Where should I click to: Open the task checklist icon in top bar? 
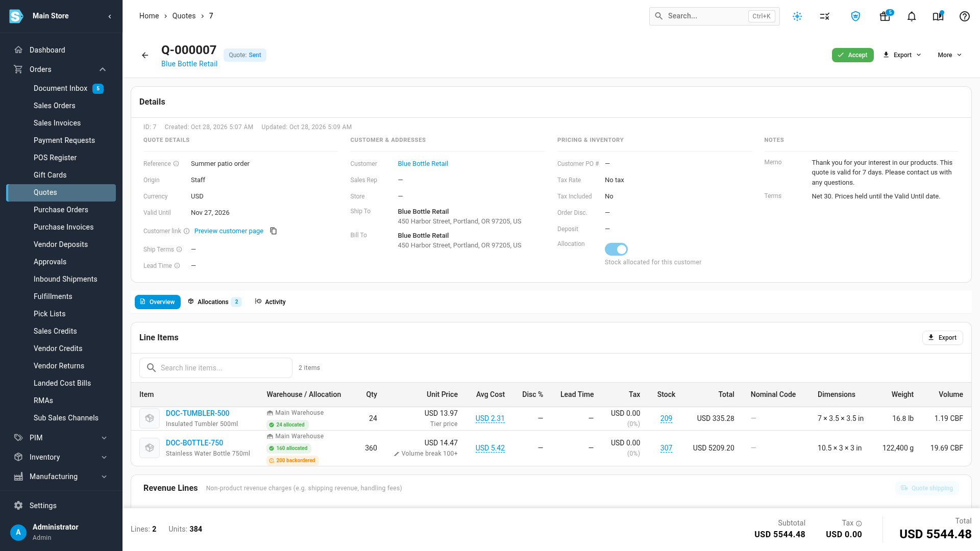825,16
